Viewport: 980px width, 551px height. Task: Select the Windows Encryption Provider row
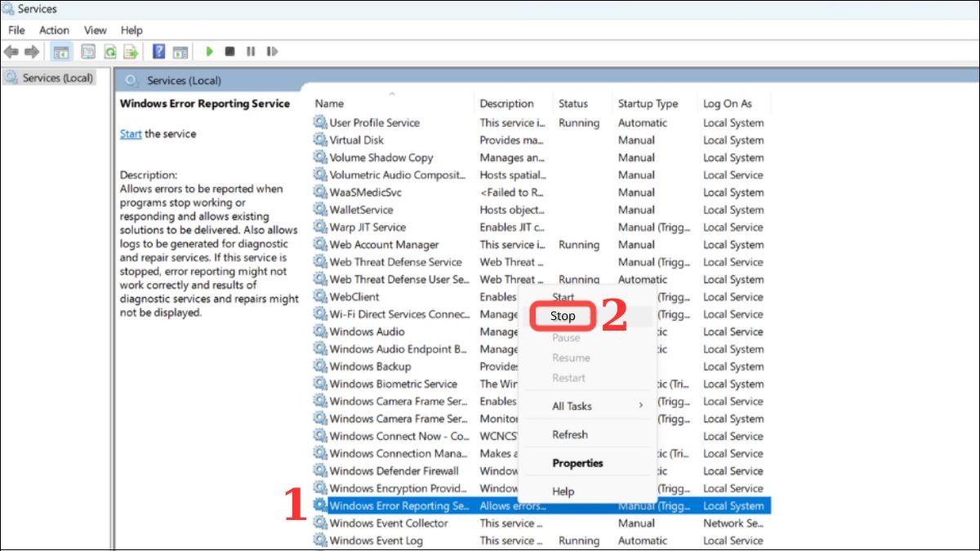pyautogui.click(x=541, y=488)
